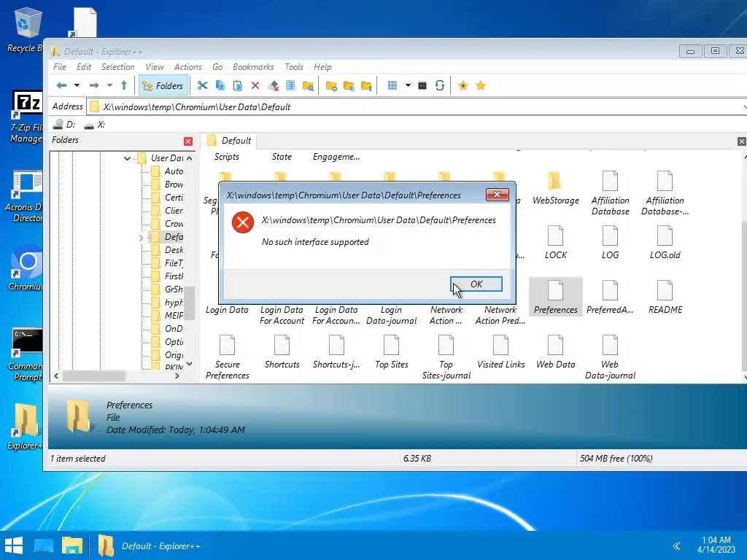
Task: Expand the Default folder tree node
Action: tap(141, 237)
